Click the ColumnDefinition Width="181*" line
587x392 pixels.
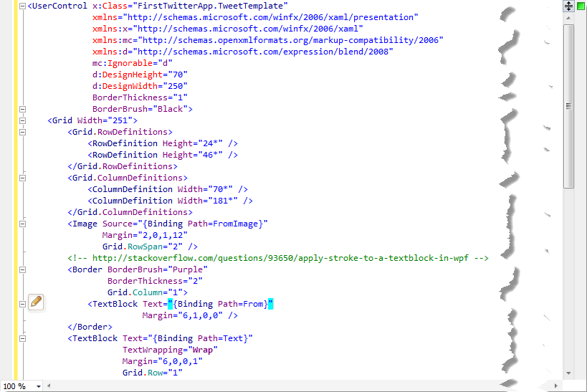pyautogui.click(x=170, y=201)
